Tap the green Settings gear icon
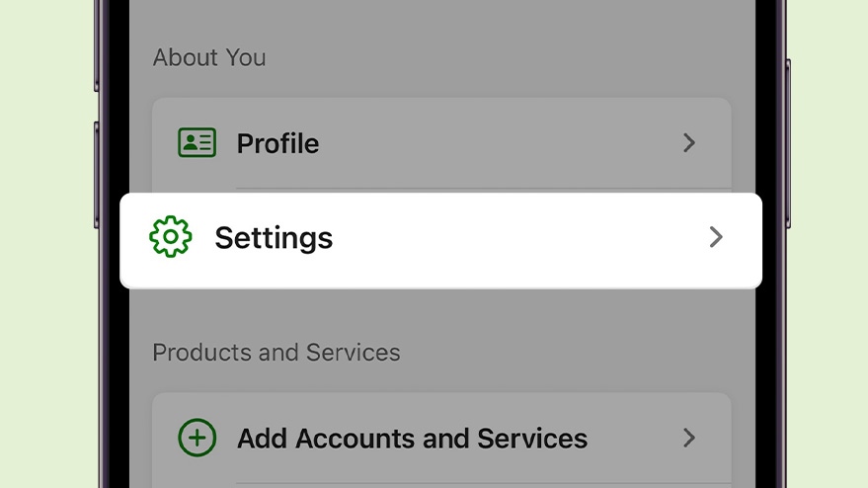This screenshot has width=868, height=488. pos(171,236)
